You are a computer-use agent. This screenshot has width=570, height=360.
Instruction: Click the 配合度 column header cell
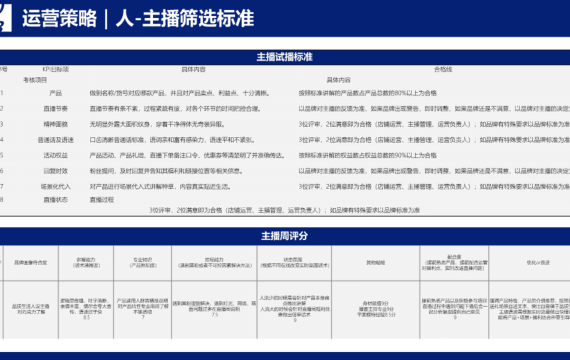coord(454,263)
